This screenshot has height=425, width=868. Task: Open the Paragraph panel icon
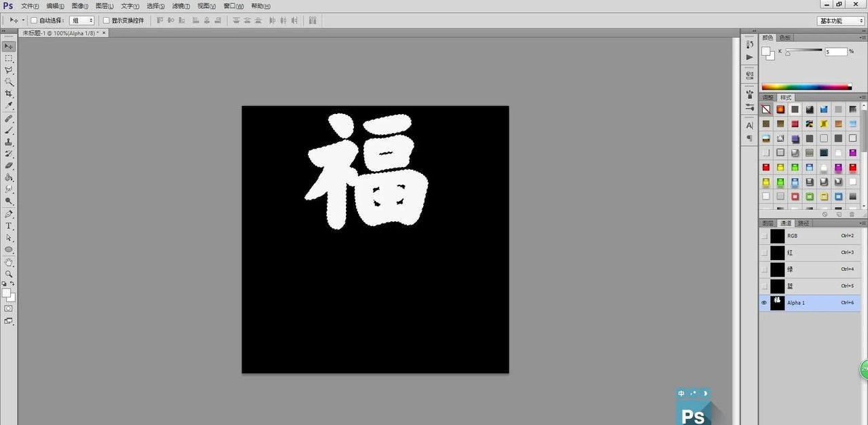[749, 138]
